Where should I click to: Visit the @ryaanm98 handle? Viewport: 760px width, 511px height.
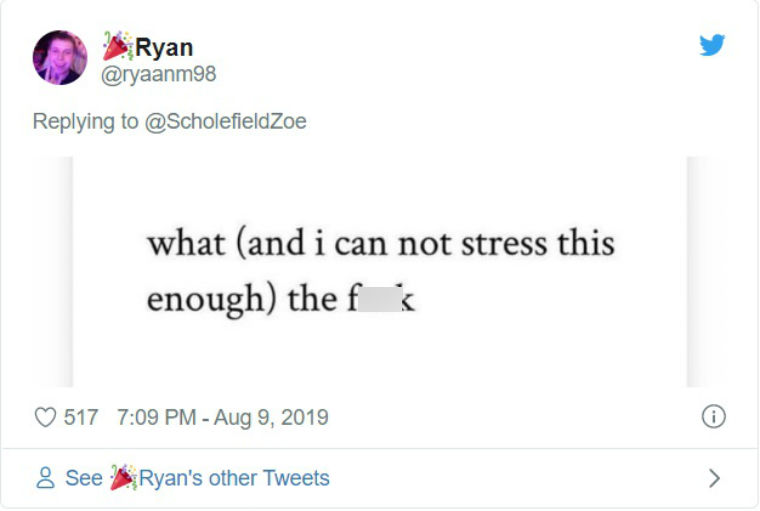158,74
